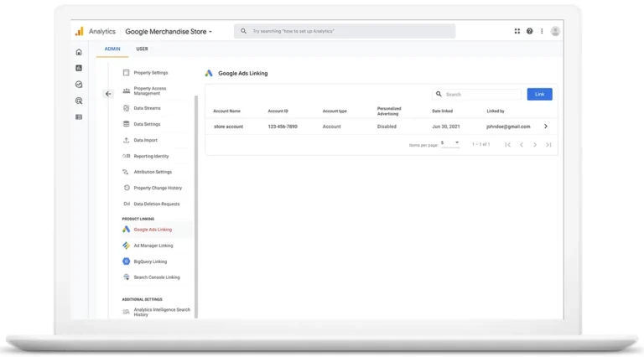Click the magnifier icon in the table search
644x357 pixels.
[x=439, y=94]
